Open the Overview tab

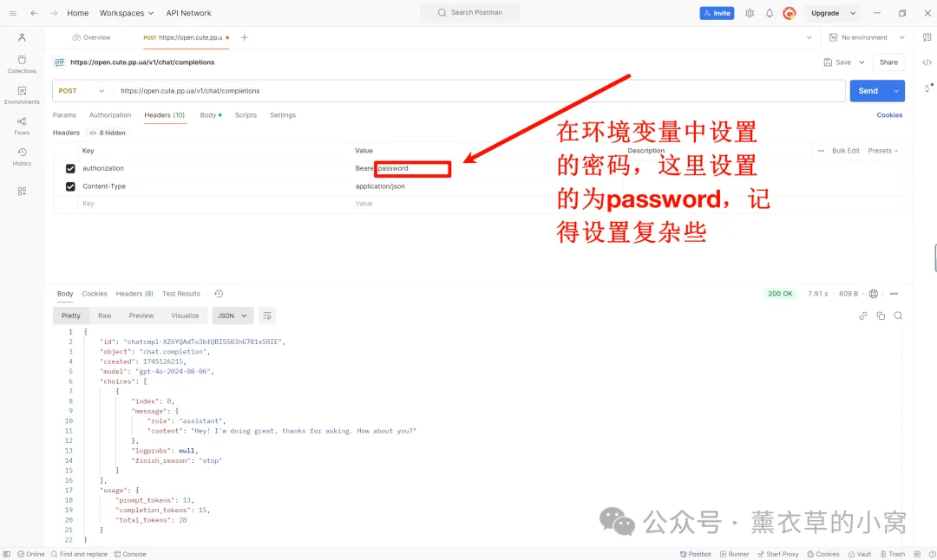coord(91,37)
